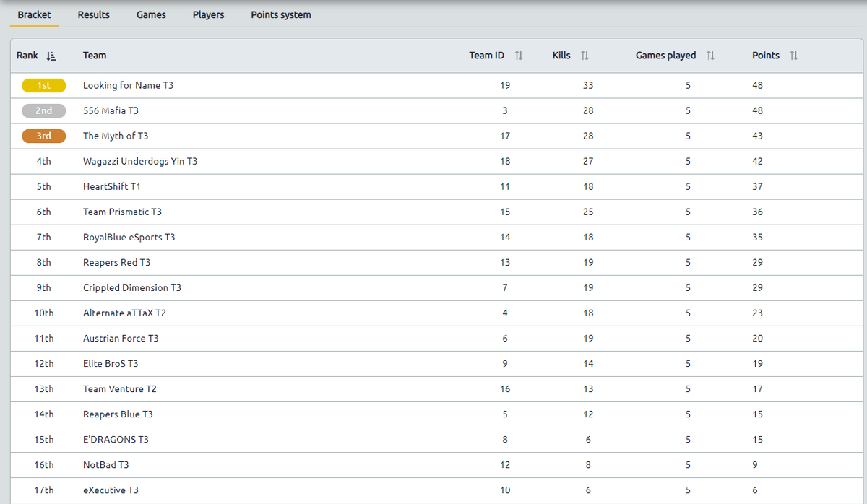Select team RoyalBlue eSports T3
867x504 pixels.
(129, 237)
